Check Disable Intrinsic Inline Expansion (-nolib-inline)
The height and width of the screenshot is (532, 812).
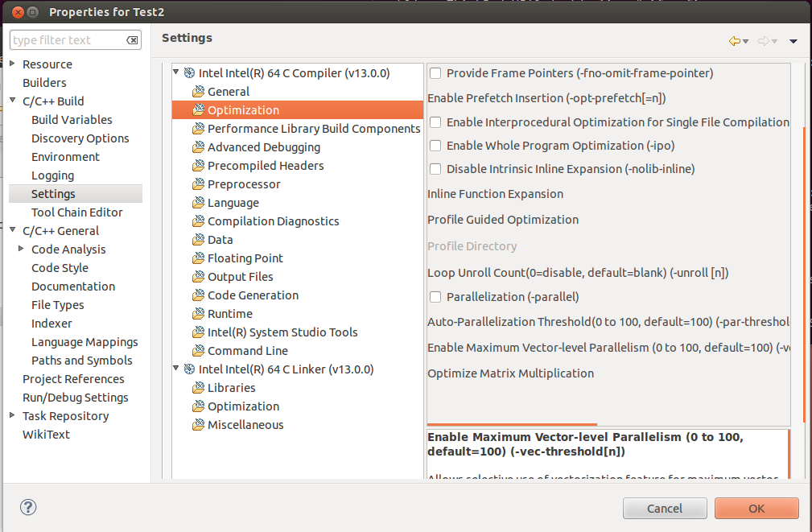coord(435,169)
